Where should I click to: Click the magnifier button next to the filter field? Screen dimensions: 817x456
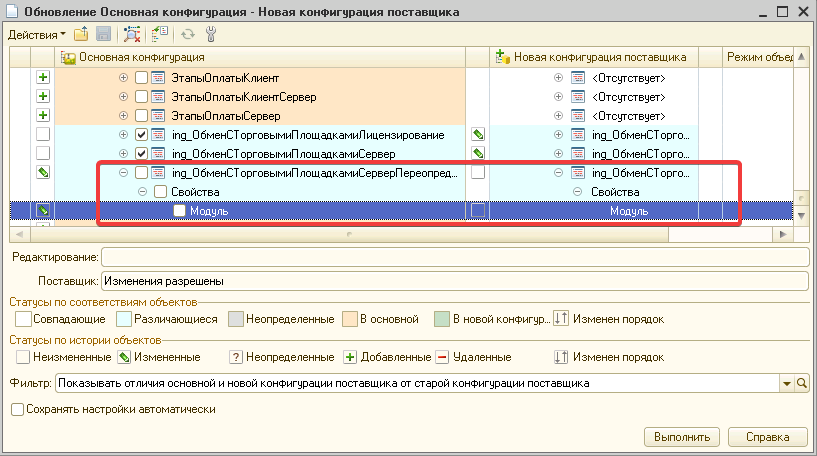click(x=800, y=383)
